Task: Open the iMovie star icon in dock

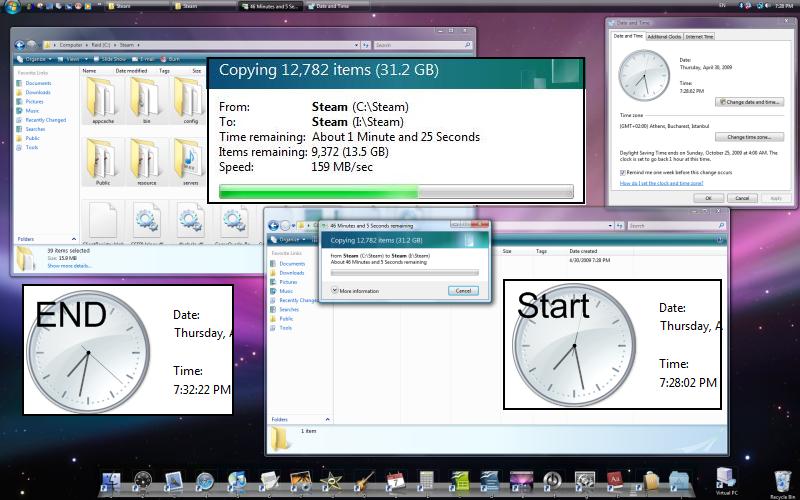Action: click(x=332, y=481)
